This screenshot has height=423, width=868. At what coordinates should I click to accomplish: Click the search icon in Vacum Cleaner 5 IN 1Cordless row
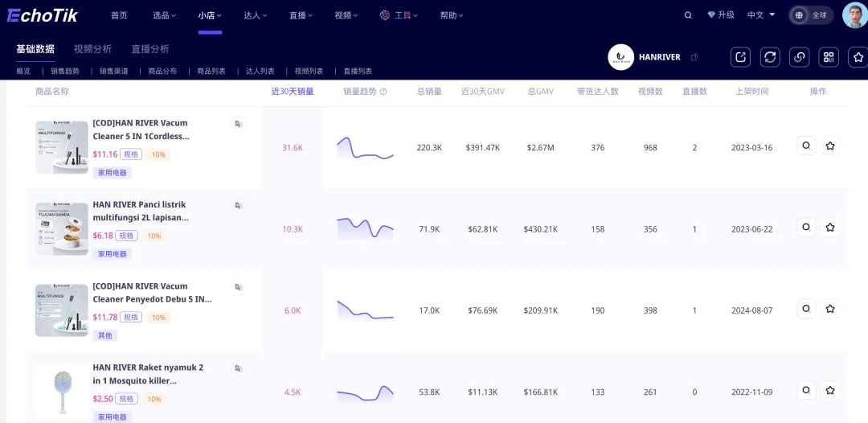click(x=807, y=146)
